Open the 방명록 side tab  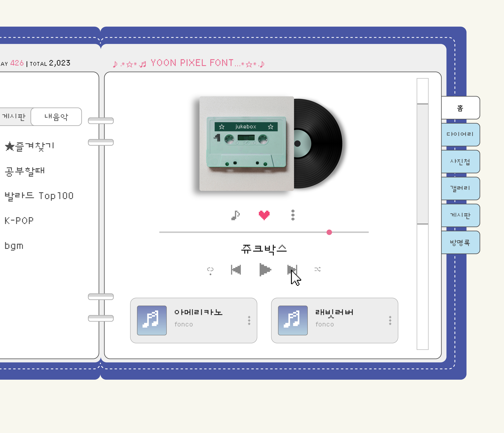coord(460,242)
